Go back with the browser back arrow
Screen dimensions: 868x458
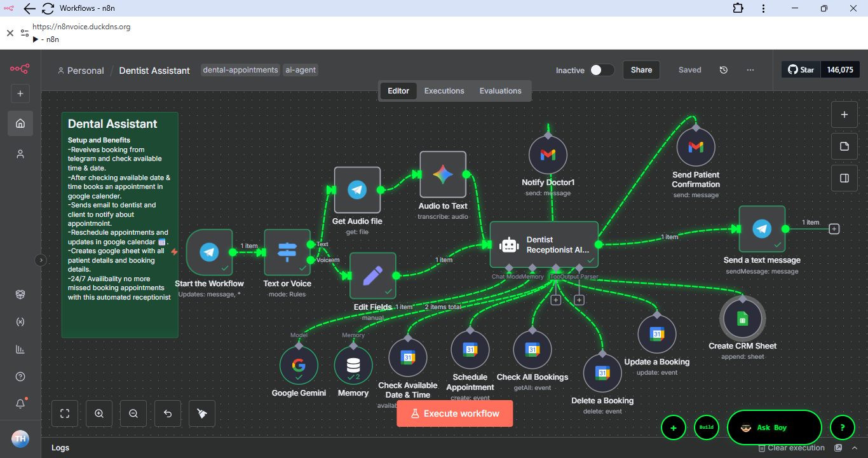pos(29,8)
